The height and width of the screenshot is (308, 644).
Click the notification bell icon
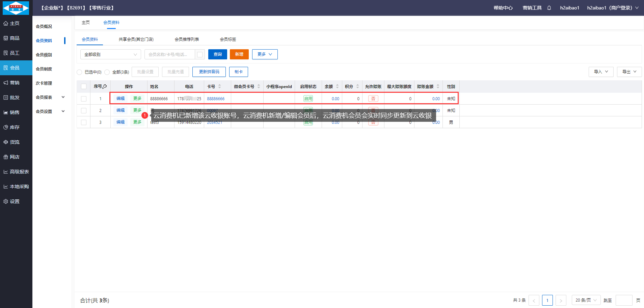click(549, 8)
